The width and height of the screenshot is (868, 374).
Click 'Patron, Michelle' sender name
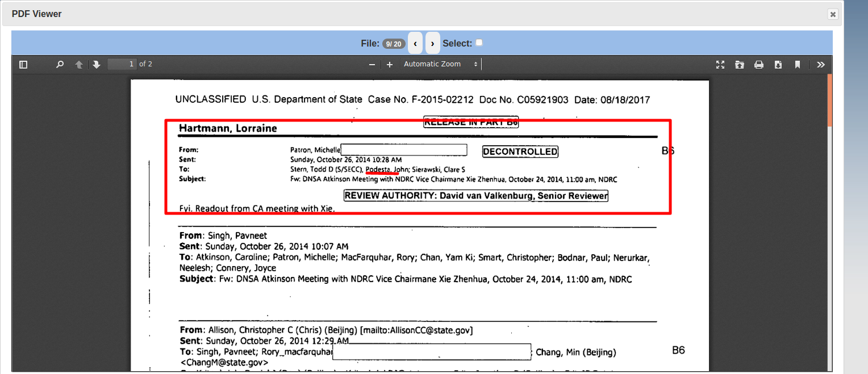[x=315, y=150]
